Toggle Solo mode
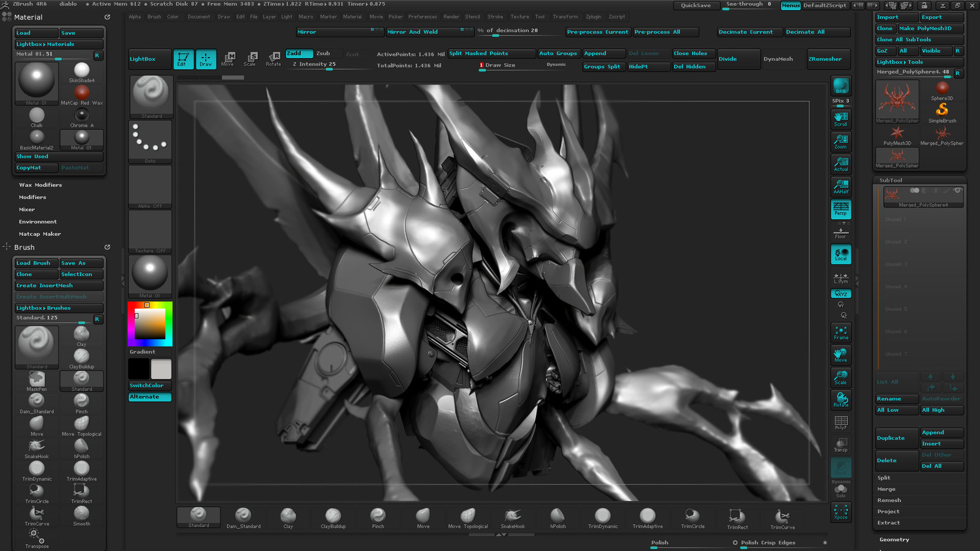The height and width of the screenshot is (551, 980). point(841,490)
